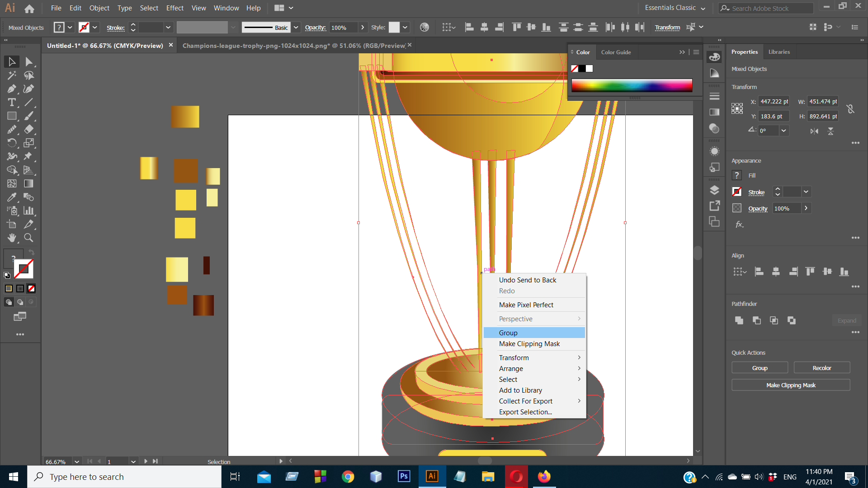
Task: Click Recolor quick action button
Action: (x=821, y=368)
